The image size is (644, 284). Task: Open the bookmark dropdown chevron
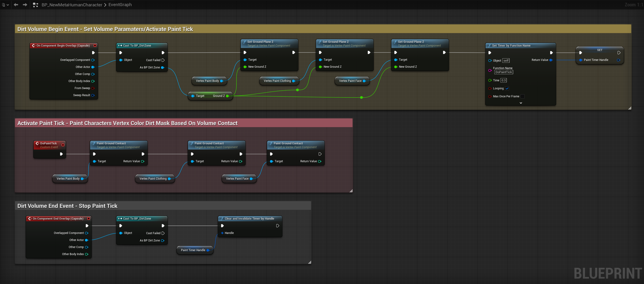[8, 4]
